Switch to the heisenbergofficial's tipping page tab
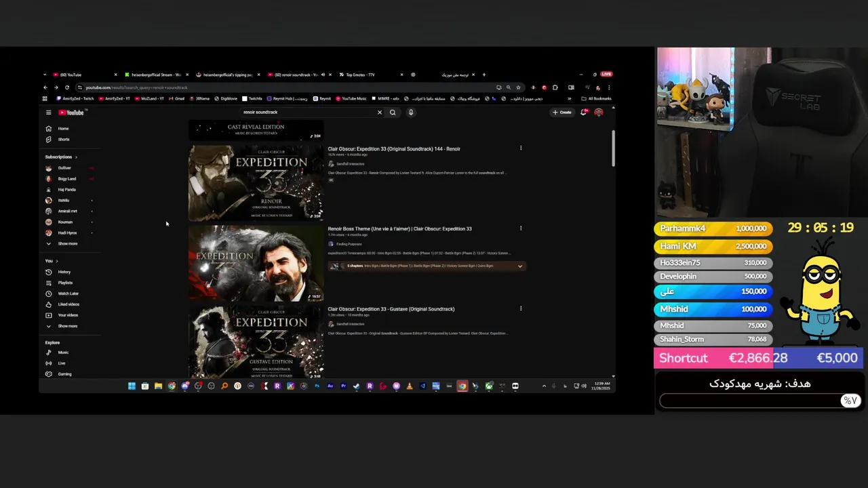The height and width of the screenshot is (488, 868). (228, 75)
